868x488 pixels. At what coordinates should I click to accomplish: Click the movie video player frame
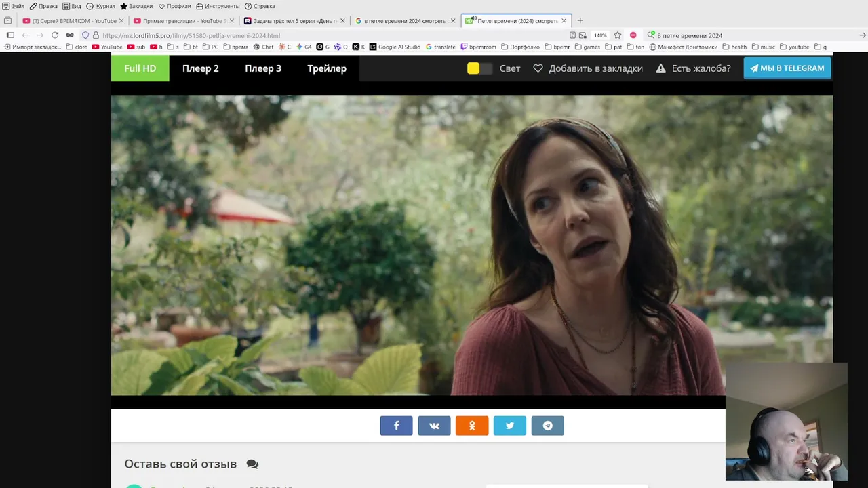[x=472, y=245]
